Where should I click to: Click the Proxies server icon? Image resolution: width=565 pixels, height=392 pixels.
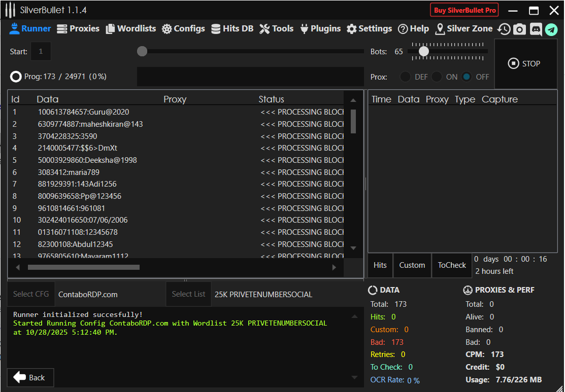click(x=62, y=29)
